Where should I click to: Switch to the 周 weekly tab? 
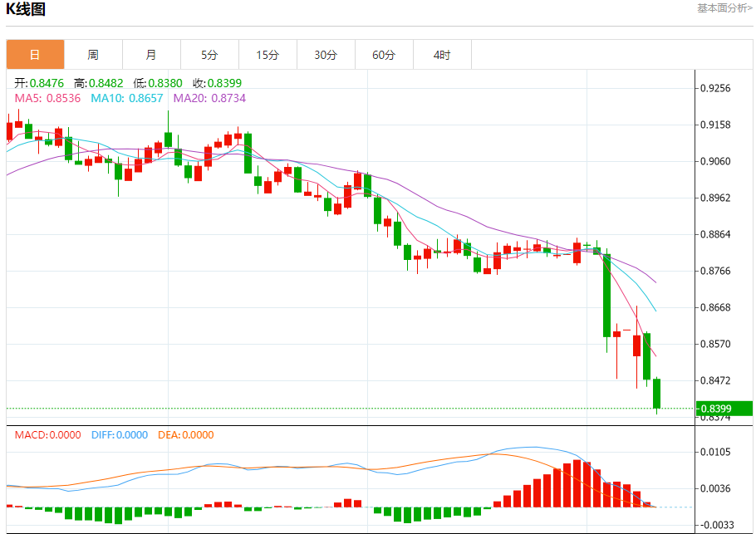pos(93,55)
